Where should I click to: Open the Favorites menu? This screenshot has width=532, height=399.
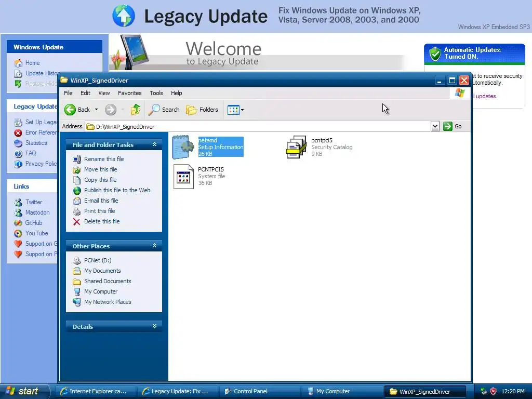pos(129,93)
